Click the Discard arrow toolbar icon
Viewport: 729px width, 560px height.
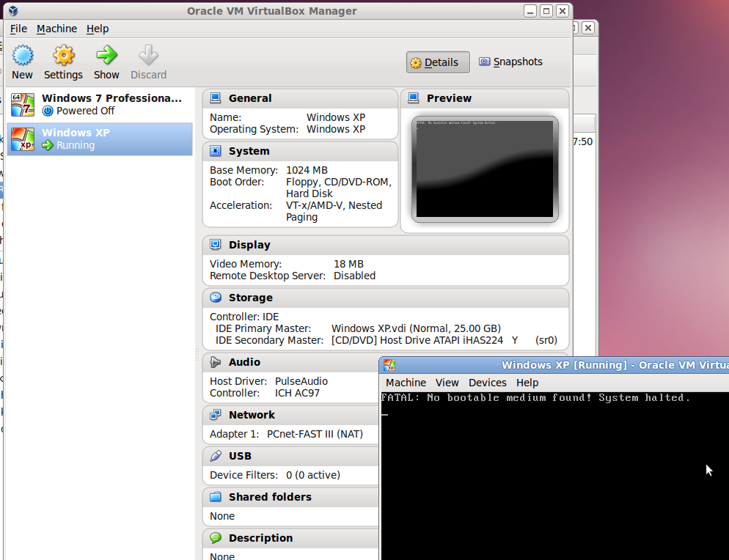click(148, 55)
